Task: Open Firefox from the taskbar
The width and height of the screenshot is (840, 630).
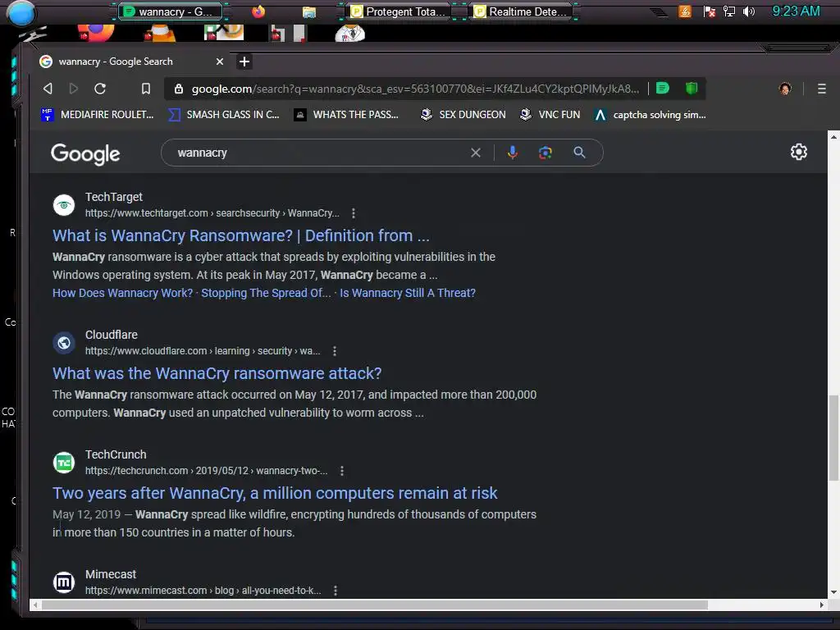Action: coord(258,11)
